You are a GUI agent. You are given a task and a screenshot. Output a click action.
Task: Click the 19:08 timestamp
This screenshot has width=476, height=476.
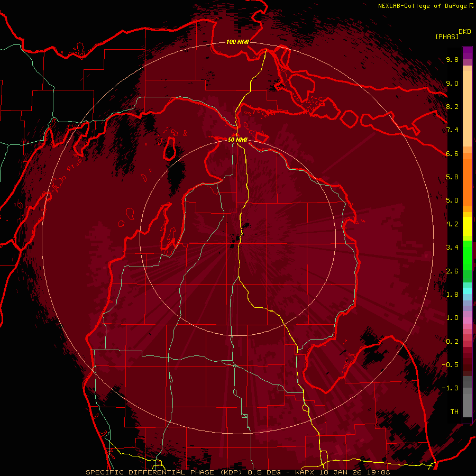pos(378,472)
